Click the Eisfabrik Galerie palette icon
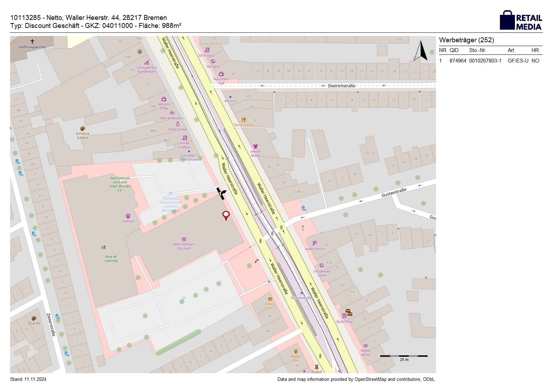The image size is (554, 392). click(83, 129)
